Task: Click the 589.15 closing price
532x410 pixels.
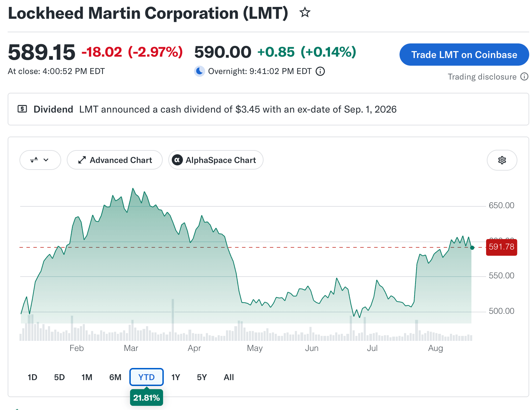Action: pyautogui.click(x=41, y=52)
